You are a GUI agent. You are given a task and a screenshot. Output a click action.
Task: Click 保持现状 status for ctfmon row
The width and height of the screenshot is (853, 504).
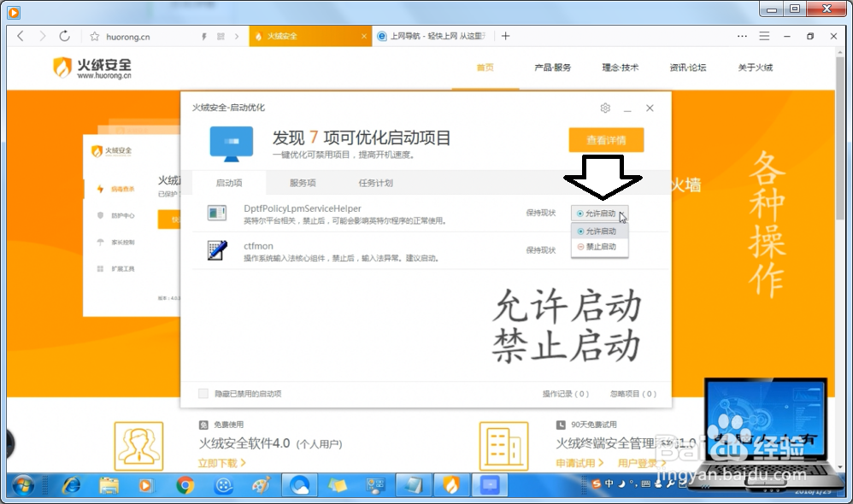point(541,250)
